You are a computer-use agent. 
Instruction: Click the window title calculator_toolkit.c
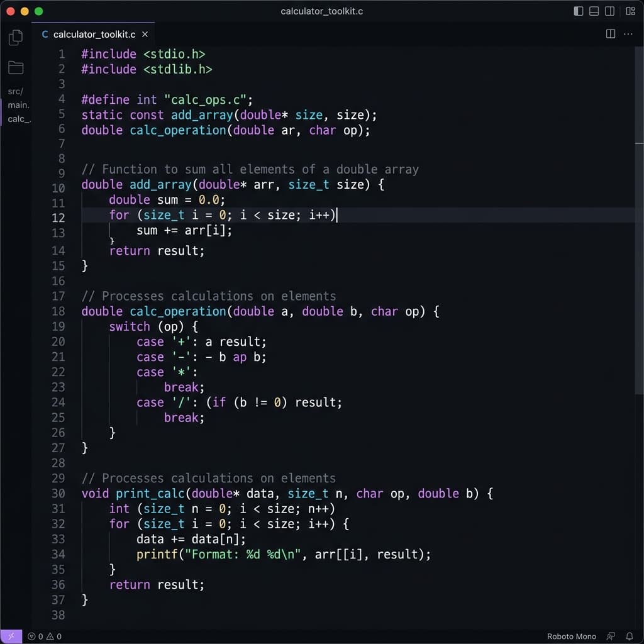coord(321,11)
